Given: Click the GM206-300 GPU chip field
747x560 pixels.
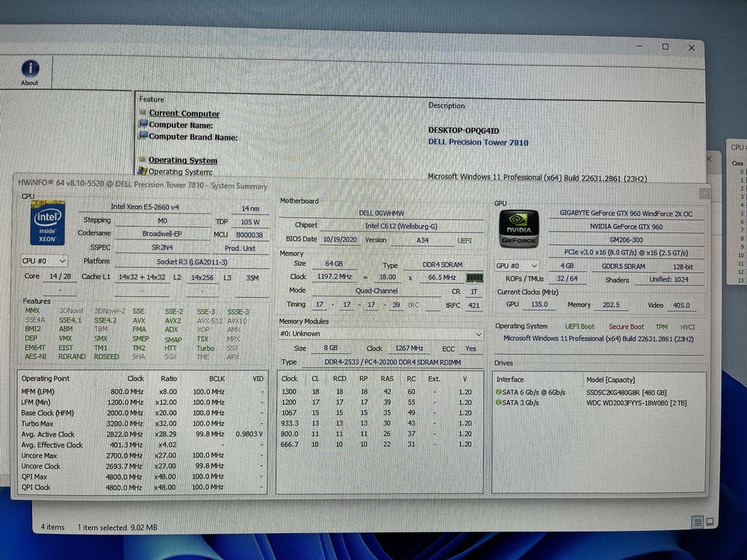Looking at the screenshot, I should pos(626,240).
